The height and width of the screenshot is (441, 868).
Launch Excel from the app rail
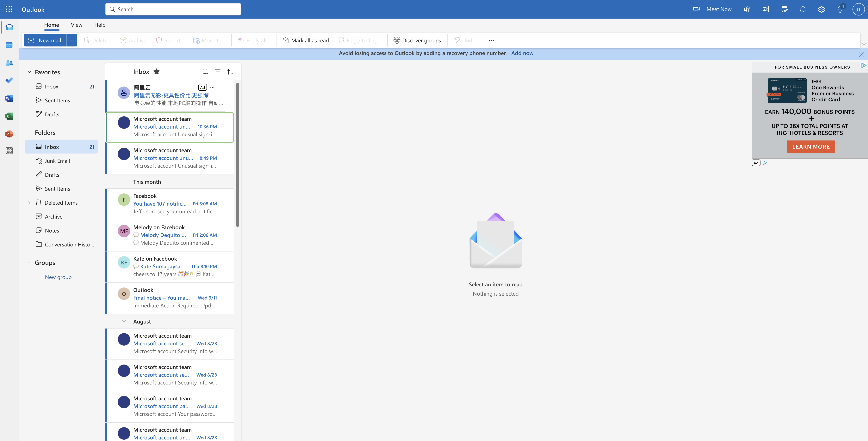point(9,116)
